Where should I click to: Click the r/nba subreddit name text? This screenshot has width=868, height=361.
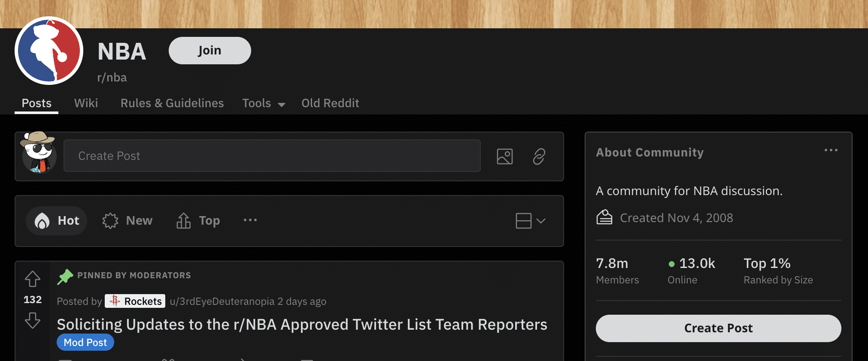(112, 78)
